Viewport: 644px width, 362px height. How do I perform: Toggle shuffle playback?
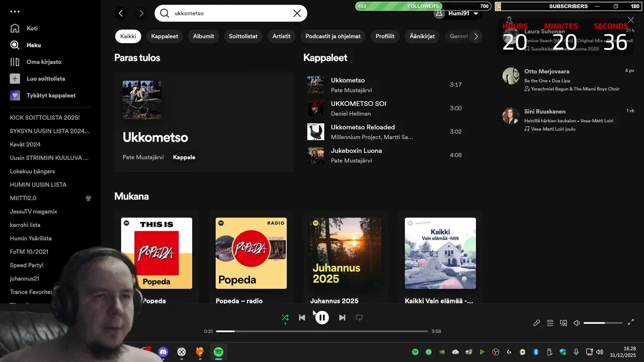[x=285, y=318]
